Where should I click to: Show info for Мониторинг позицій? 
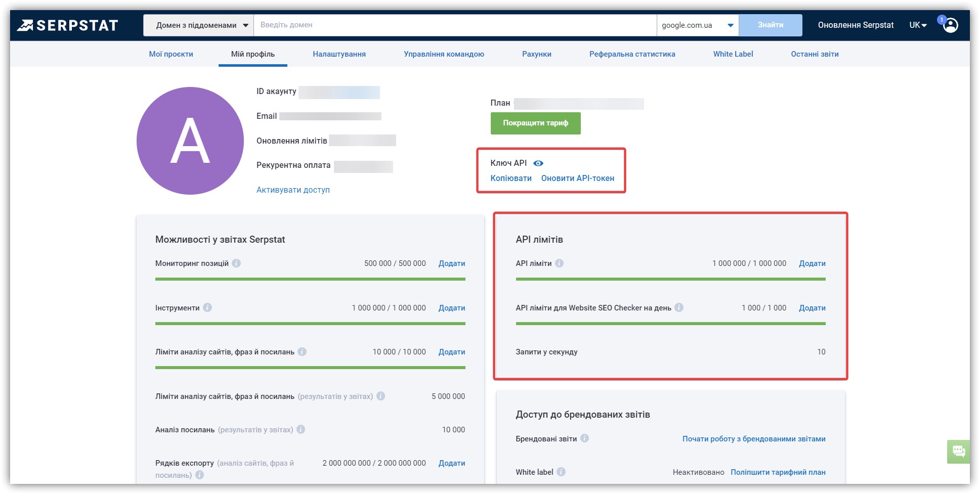click(x=236, y=263)
